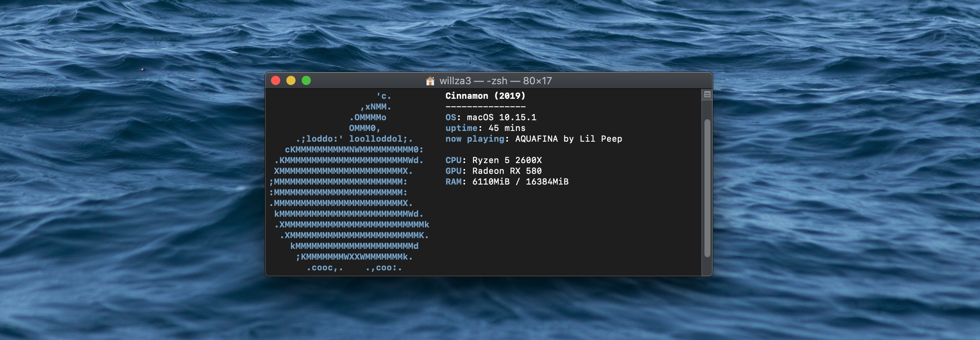Click the window title 'willza3 — -zsh — 80×17'
The height and width of the screenshot is (340, 980).
(x=496, y=81)
